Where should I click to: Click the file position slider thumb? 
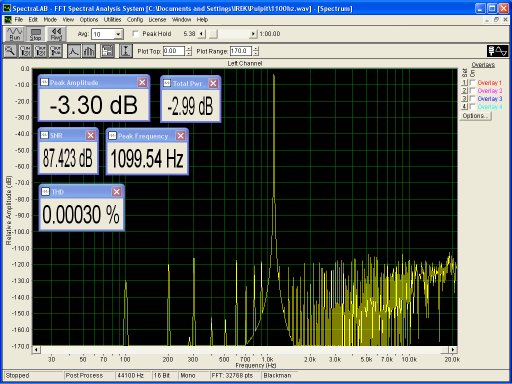coord(213,34)
